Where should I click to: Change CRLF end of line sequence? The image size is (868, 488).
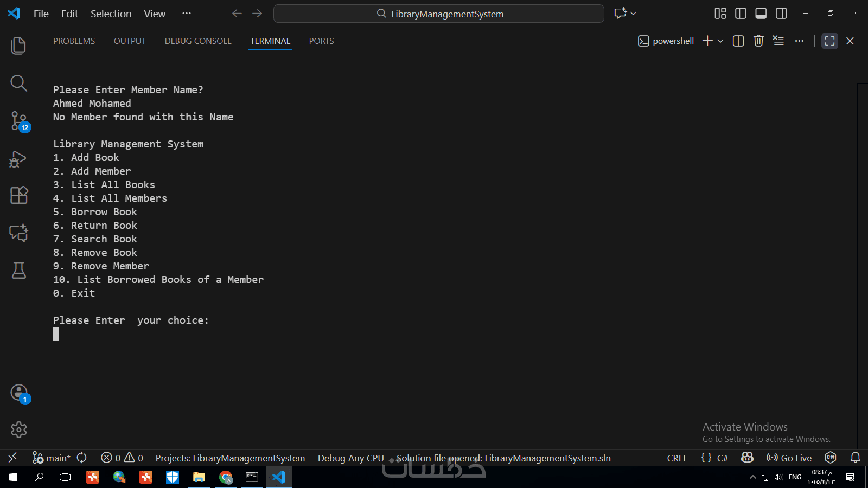point(677,458)
